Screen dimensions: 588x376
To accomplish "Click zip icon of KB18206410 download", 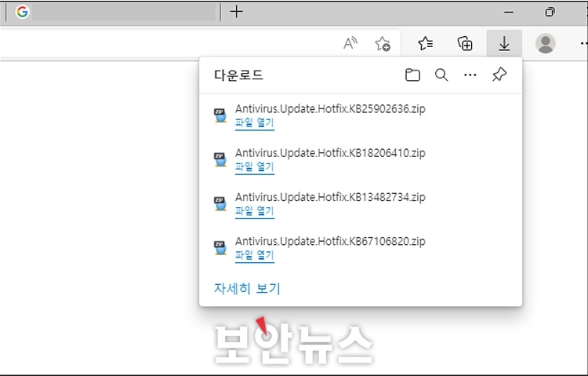I will [x=220, y=159].
